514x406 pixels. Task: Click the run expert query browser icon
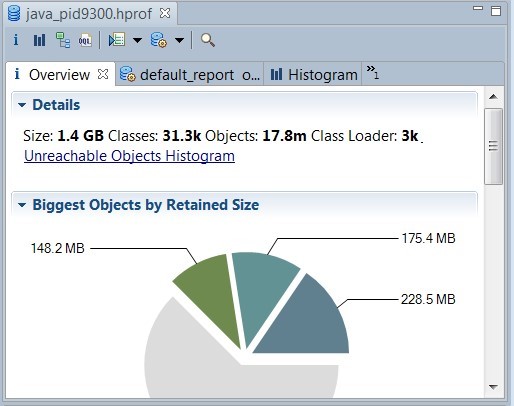point(117,40)
